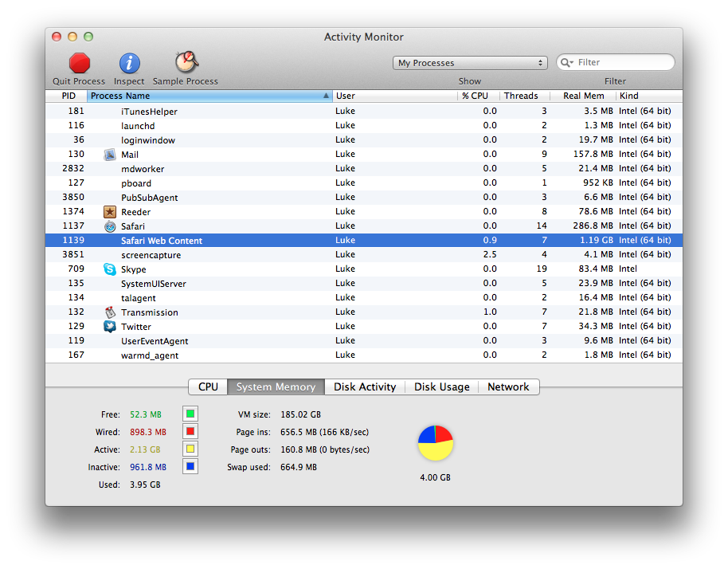This screenshot has width=728, height=569.
Task: Sort by the Real Mem column header
Action: point(584,96)
